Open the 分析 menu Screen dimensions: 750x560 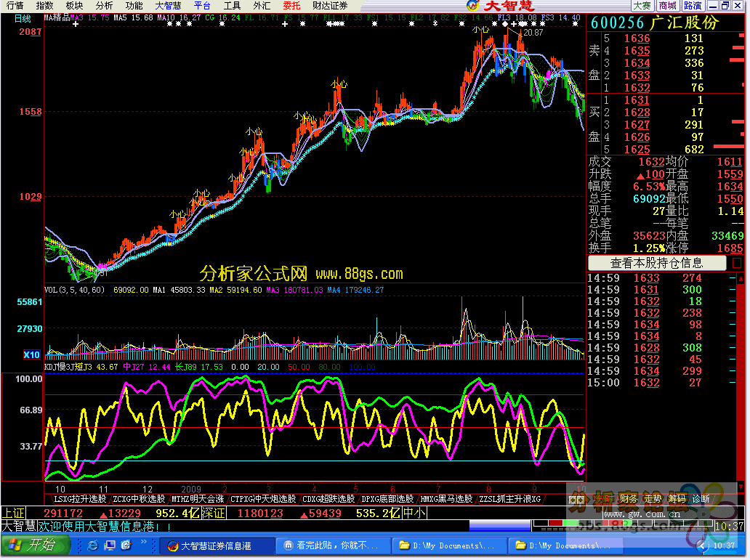coord(104,6)
